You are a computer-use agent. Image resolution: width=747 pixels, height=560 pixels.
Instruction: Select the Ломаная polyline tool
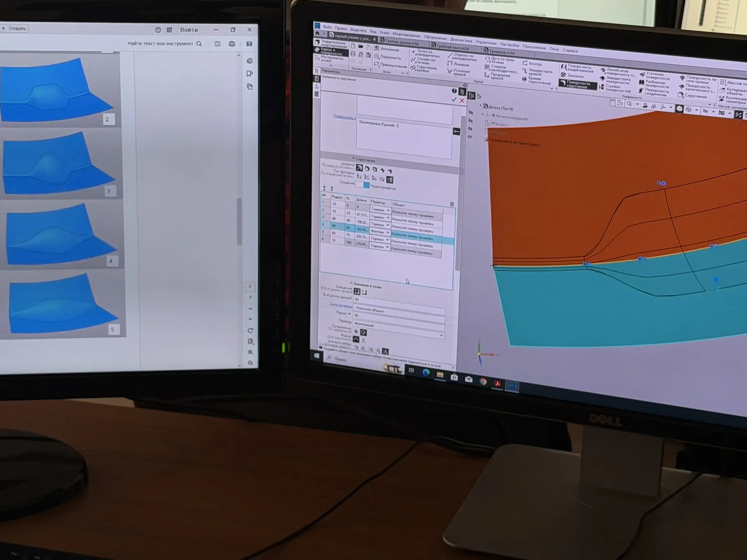coord(458,64)
